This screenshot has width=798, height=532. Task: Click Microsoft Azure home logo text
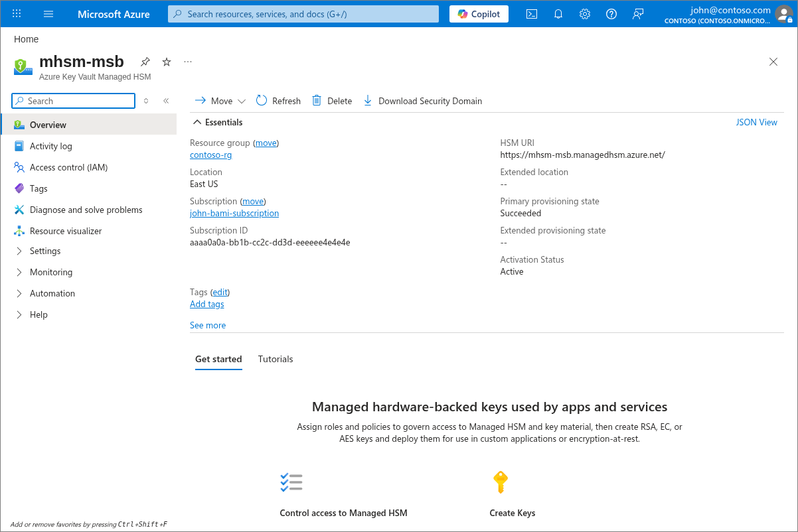coord(114,14)
